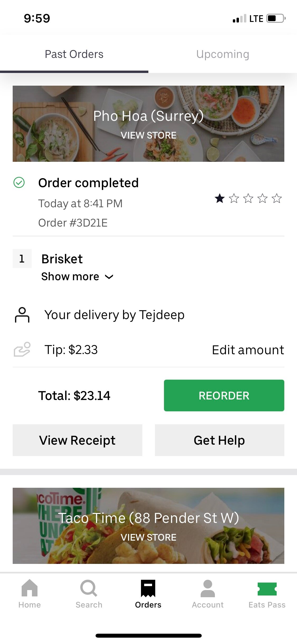Rate the order two stars
Image resolution: width=297 pixels, height=644 pixels.
click(x=234, y=198)
